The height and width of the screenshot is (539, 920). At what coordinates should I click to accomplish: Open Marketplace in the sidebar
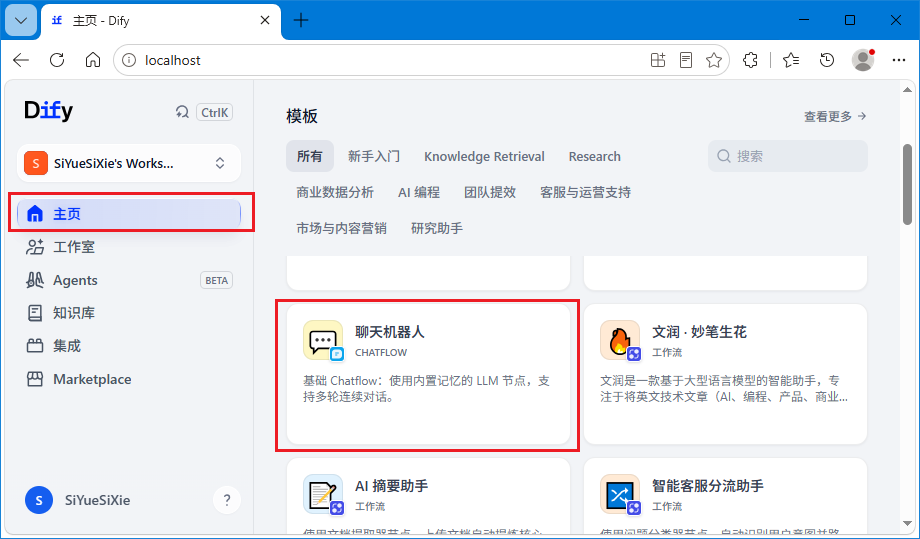(x=129, y=379)
